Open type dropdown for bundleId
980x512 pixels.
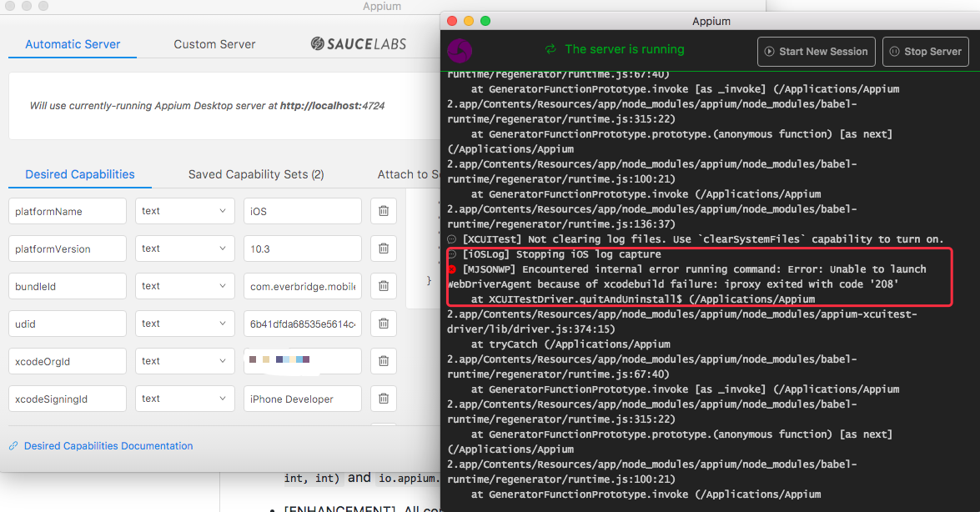coord(185,286)
